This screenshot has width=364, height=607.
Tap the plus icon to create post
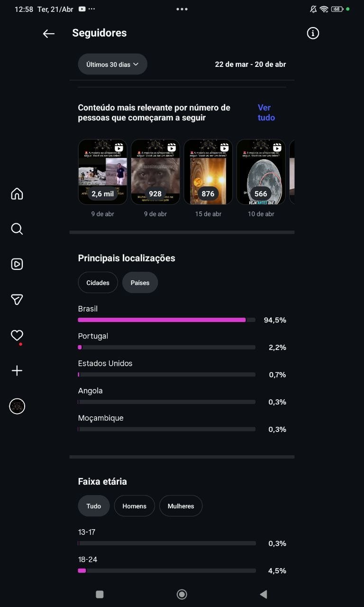pos(17,370)
